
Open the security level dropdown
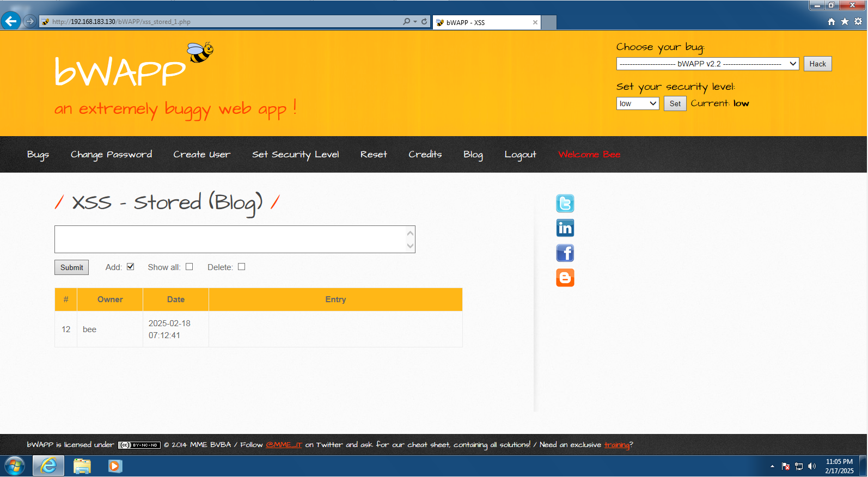pos(638,103)
